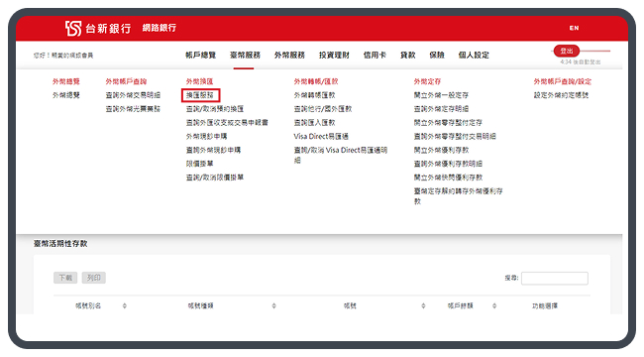Open 查詢外幣定存明細

click(x=441, y=109)
